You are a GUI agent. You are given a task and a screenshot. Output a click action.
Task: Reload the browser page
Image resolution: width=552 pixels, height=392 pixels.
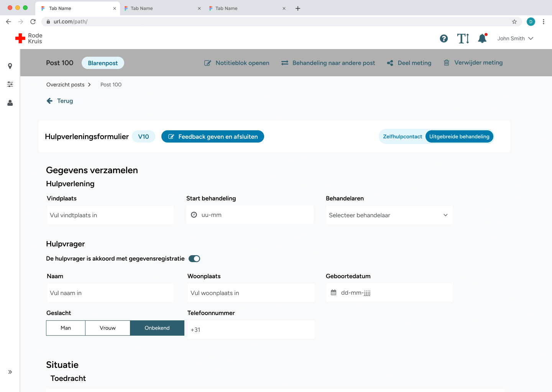point(33,21)
